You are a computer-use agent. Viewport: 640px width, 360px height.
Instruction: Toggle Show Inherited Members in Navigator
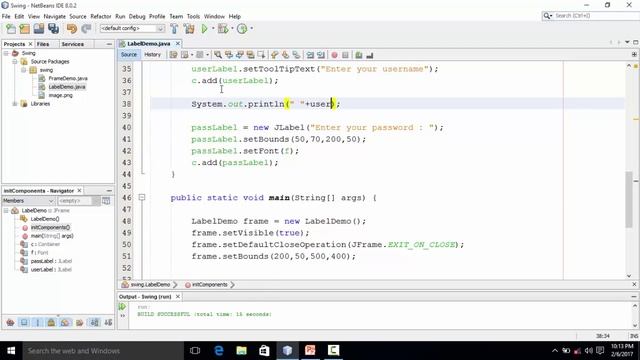(10, 323)
